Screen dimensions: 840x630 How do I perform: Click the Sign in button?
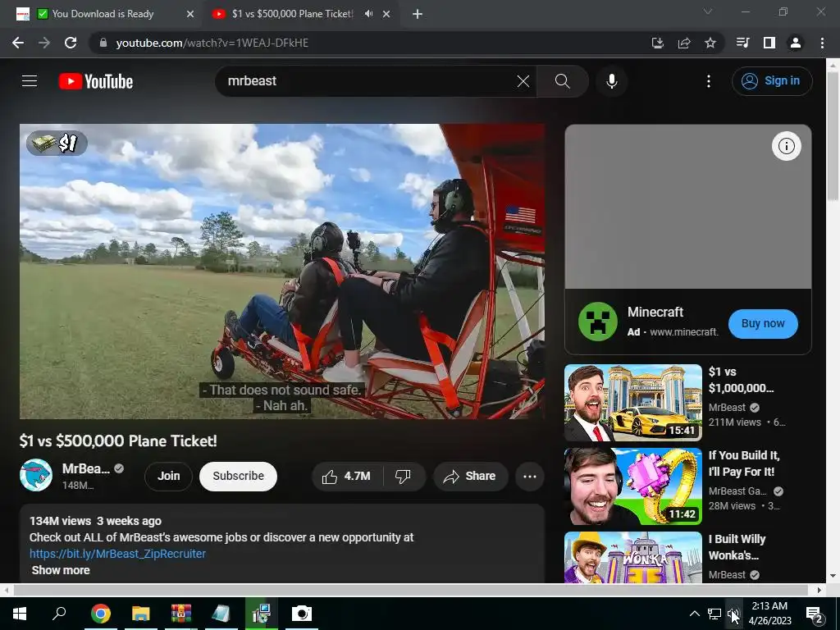[x=771, y=81]
